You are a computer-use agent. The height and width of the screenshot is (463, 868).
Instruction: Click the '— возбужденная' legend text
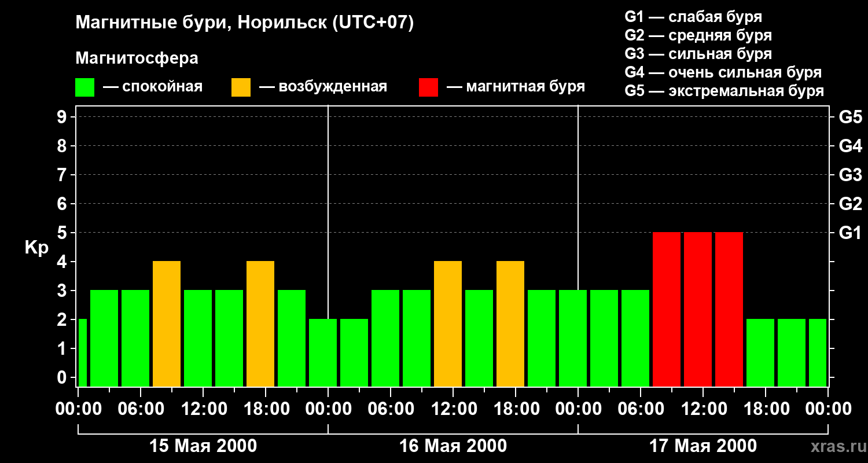(x=323, y=87)
